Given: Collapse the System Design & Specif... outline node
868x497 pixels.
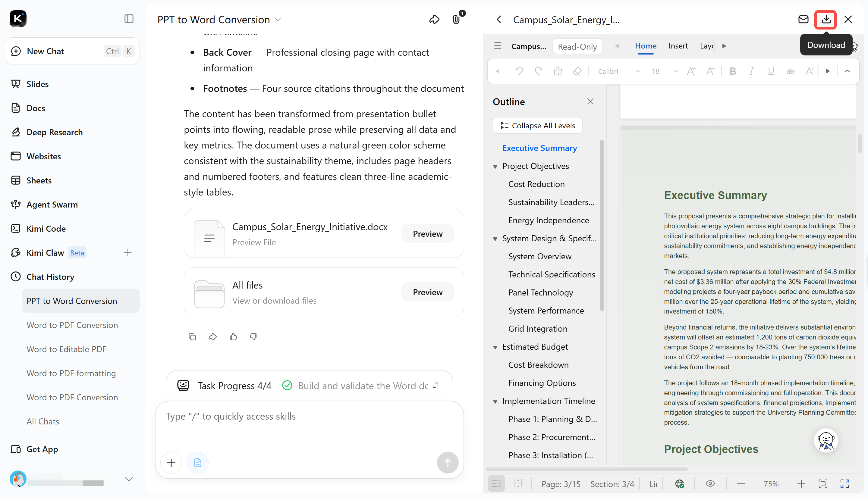Looking at the screenshot, I should click(x=495, y=239).
